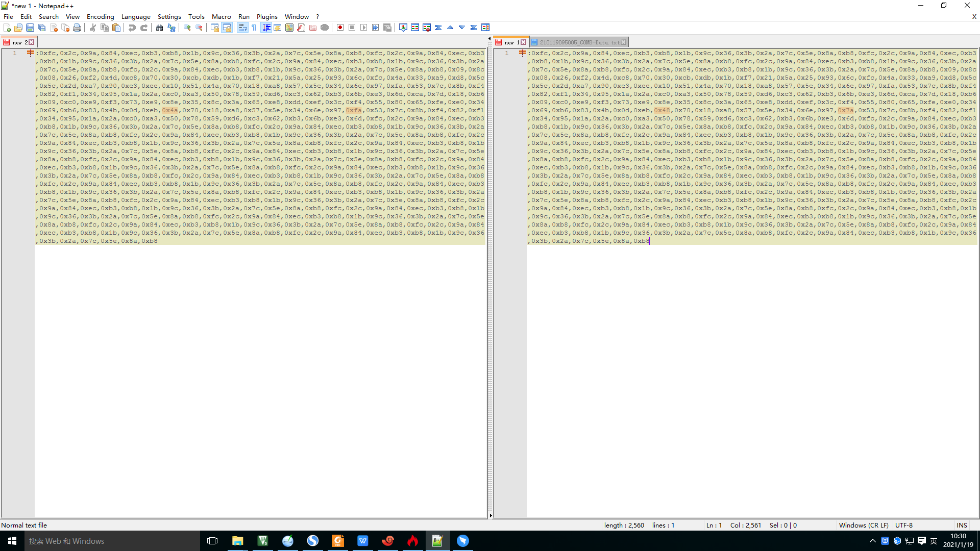The image size is (980, 551).
Task: Click the Find binoculars icon
Action: point(159,28)
